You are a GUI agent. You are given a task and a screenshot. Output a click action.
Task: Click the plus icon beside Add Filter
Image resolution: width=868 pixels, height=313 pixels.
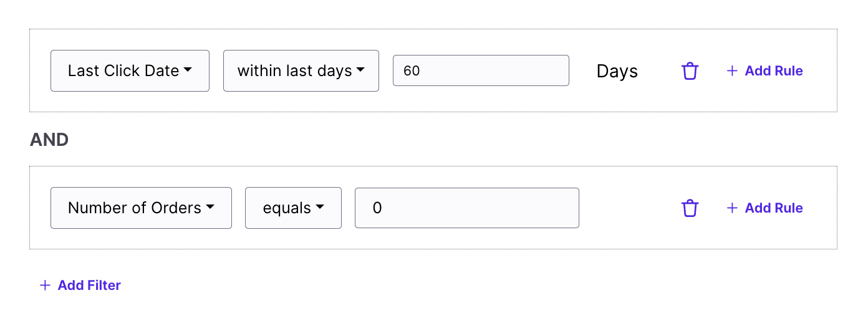pos(45,286)
